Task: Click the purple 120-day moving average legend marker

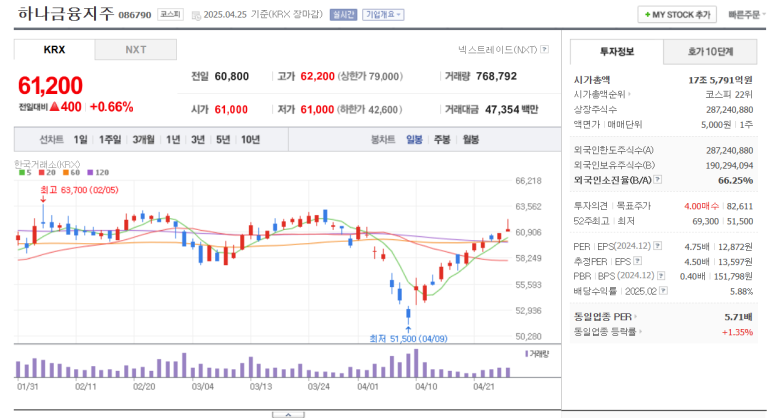Action: 90,173
